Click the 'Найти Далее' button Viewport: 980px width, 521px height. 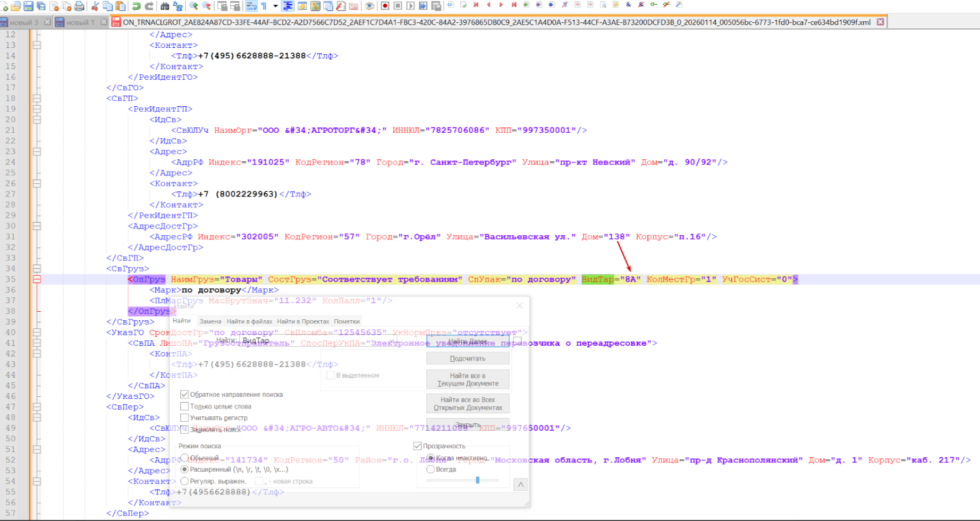tap(468, 341)
